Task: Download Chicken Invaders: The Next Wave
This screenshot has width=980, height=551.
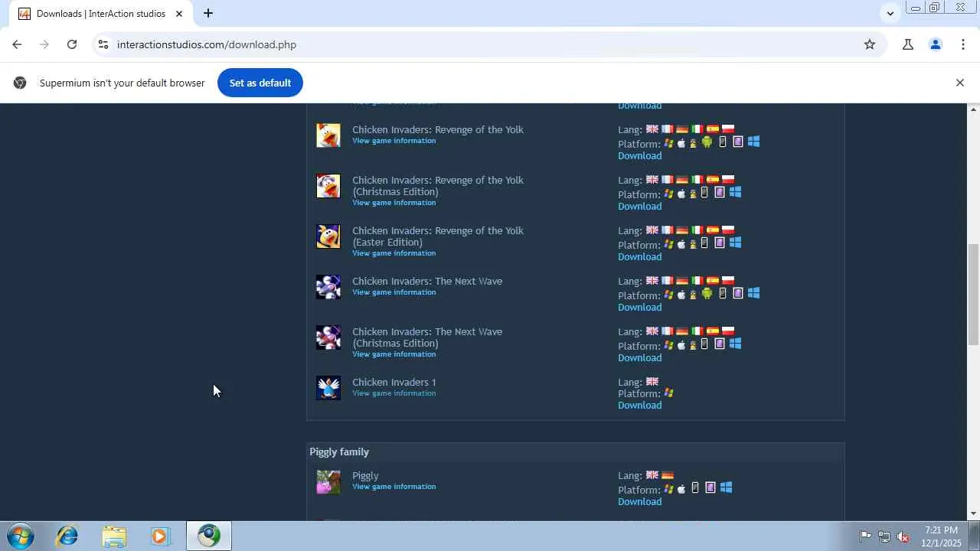Action: (x=640, y=307)
